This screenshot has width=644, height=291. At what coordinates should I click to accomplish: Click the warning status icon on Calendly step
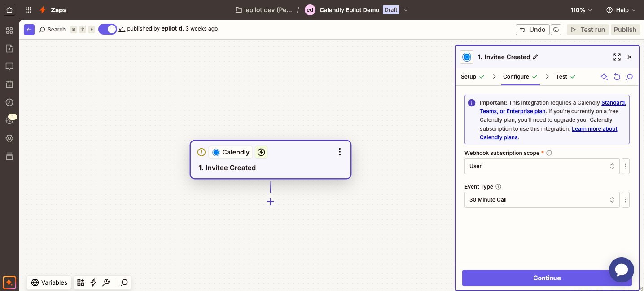(202, 152)
